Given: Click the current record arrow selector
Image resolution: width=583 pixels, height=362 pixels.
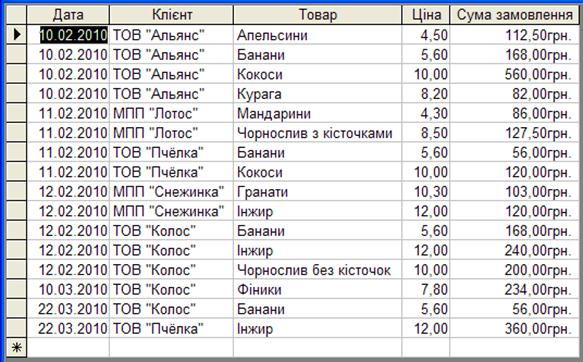Looking at the screenshot, I should 17,35.
